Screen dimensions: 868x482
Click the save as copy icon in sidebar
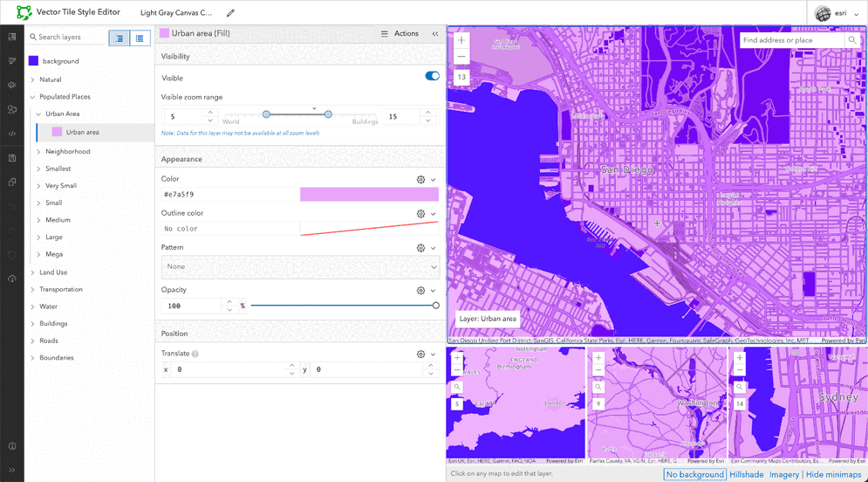(11, 182)
